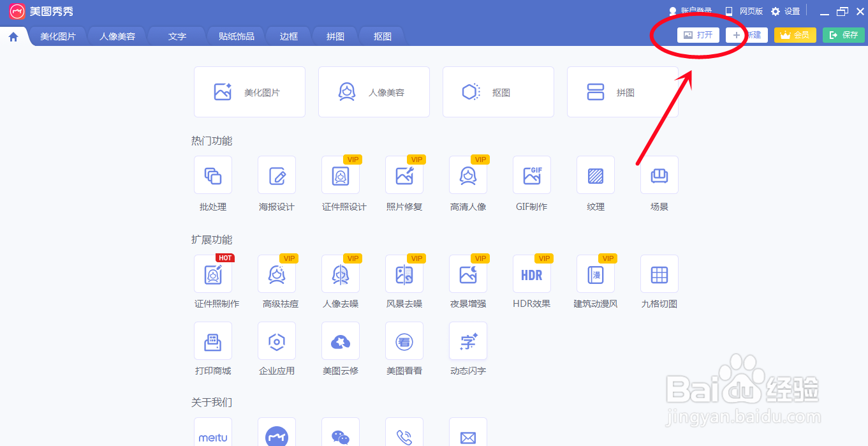The image size is (868, 446).
Task: Select the 高清人像 HD portrait icon
Action: (x=468, y=175)
